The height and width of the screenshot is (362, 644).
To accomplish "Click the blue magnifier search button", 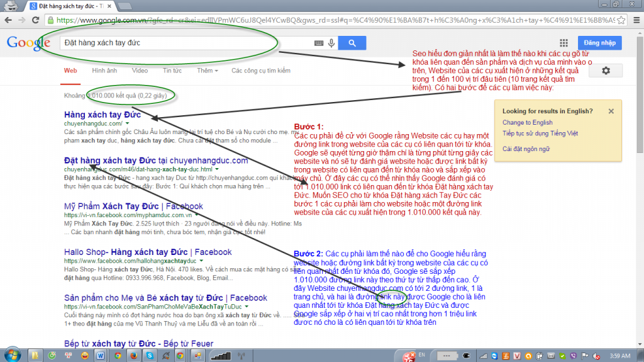I will tap(352, 43).
